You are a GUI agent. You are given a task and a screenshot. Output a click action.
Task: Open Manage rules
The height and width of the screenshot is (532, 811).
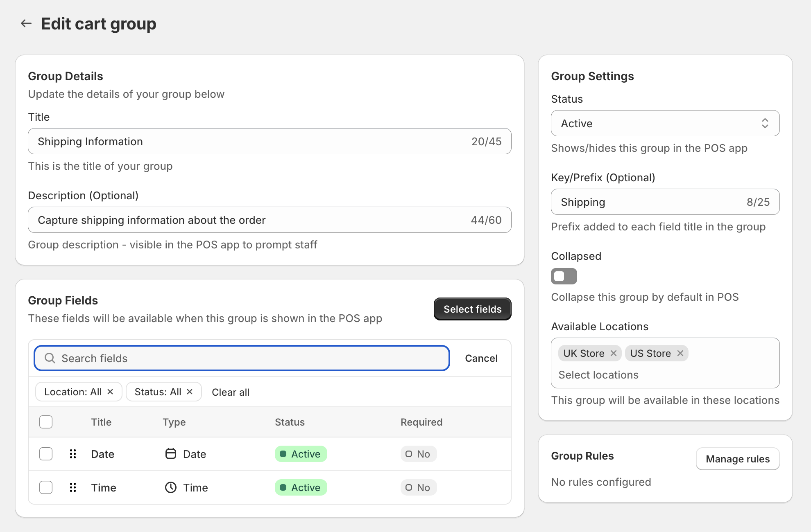tap(738, 459)
